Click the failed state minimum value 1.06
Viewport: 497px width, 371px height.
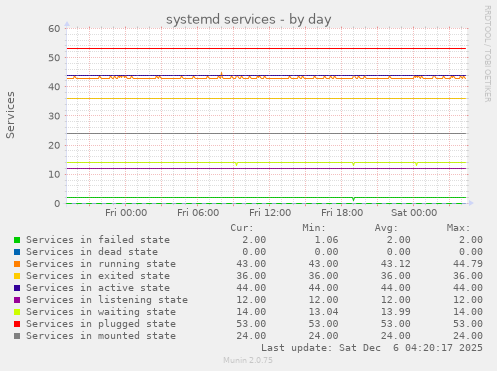(326, 240)
